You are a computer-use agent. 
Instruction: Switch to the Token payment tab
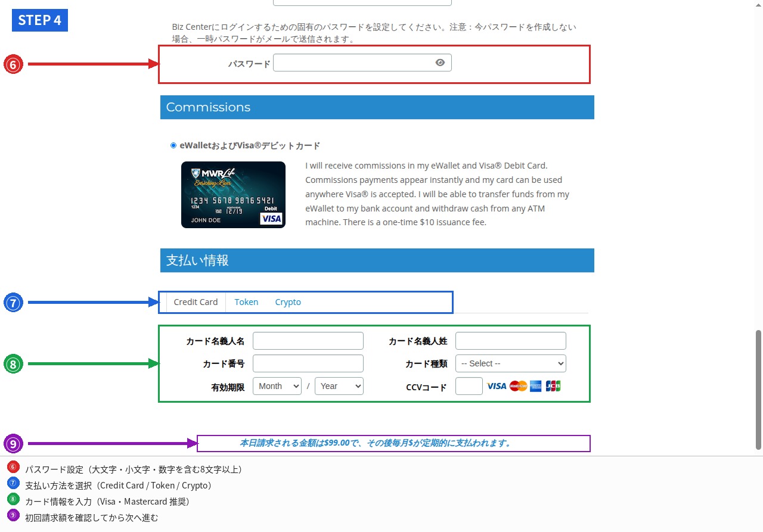(246, 302)
